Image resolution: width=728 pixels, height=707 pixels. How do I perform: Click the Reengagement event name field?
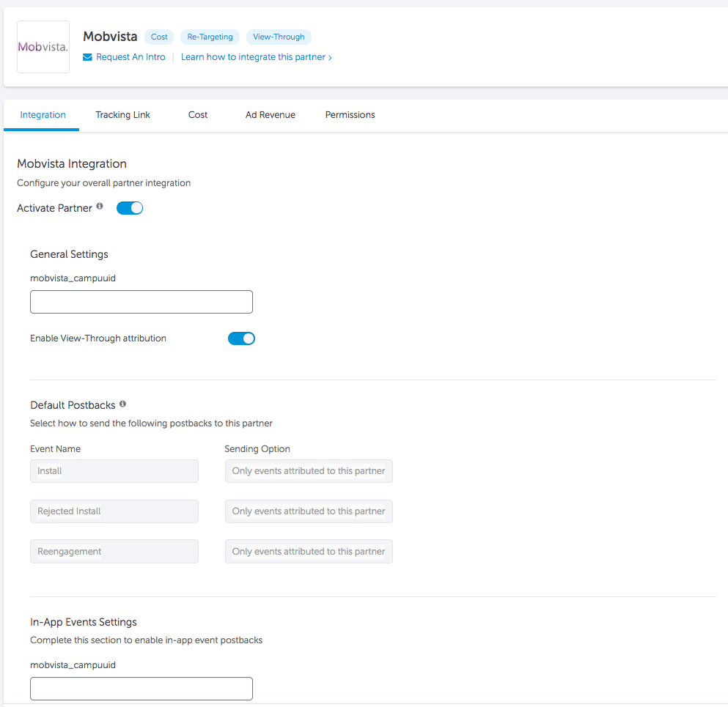(114, 551)
